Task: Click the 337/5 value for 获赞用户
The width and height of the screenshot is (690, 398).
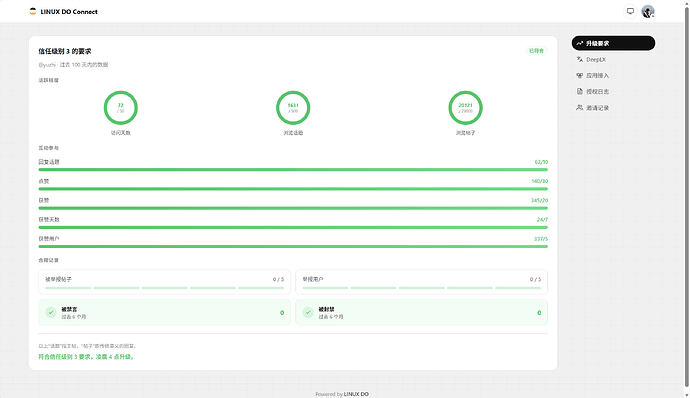Action: coord(541,239)
